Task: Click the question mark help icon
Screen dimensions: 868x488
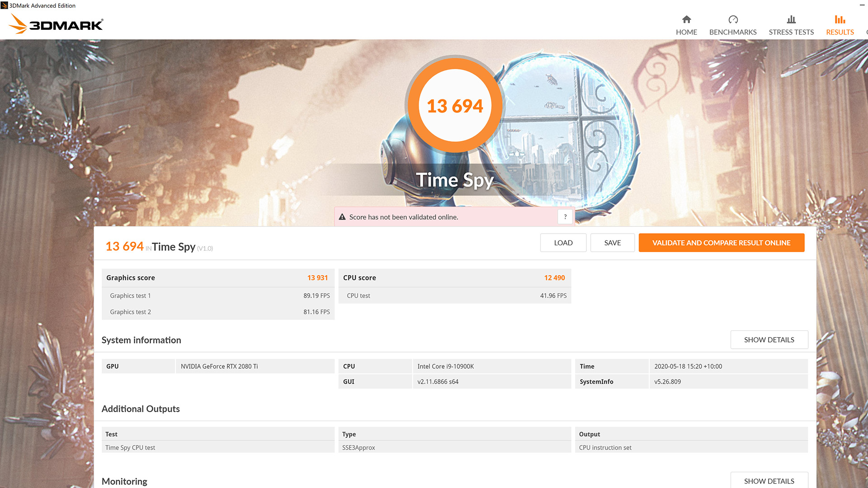Action: (x=565, y=216)
